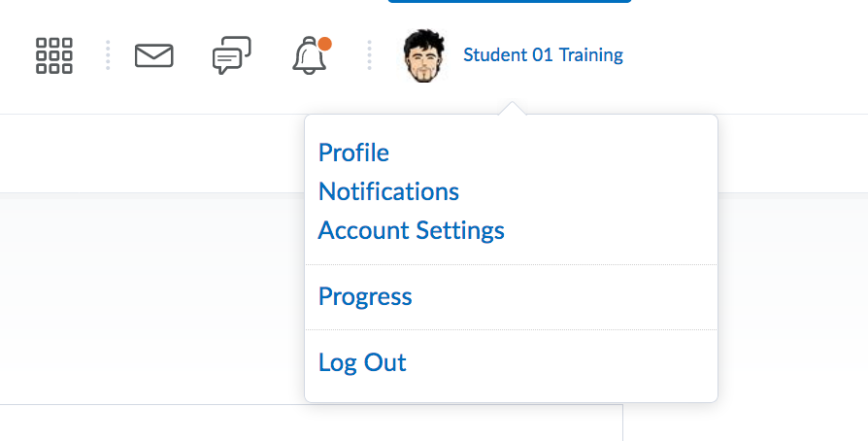This screenshot has height=441, width=868.
Task: Click the blue bar at top edge
Action: (x=510, y=1)
